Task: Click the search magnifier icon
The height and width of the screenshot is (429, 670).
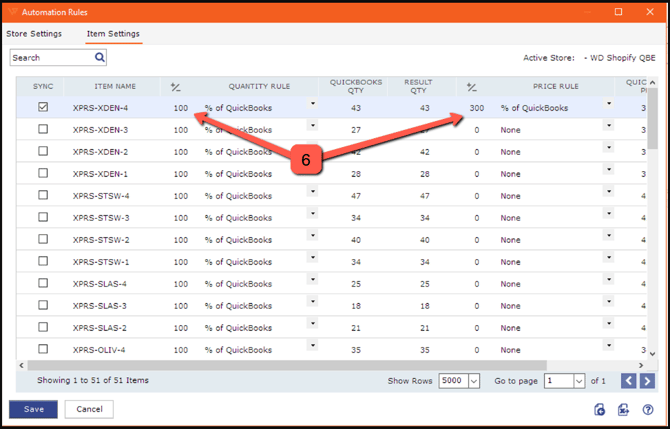Action: [x=99, y=58]
